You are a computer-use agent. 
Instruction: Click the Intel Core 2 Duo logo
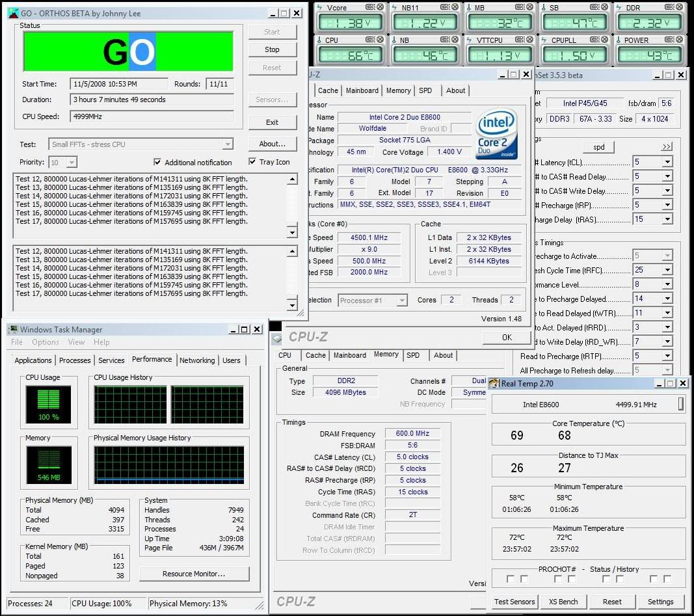tap(496, 135)
